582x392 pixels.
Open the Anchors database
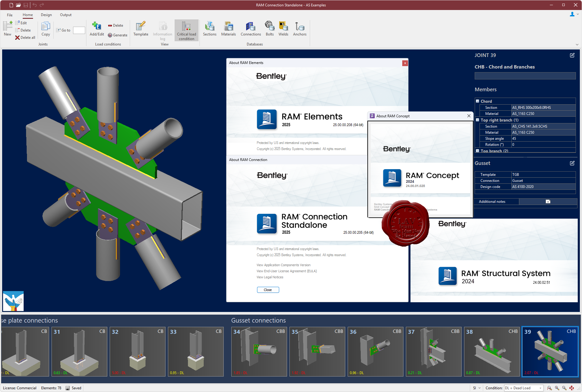pos(299,29)
